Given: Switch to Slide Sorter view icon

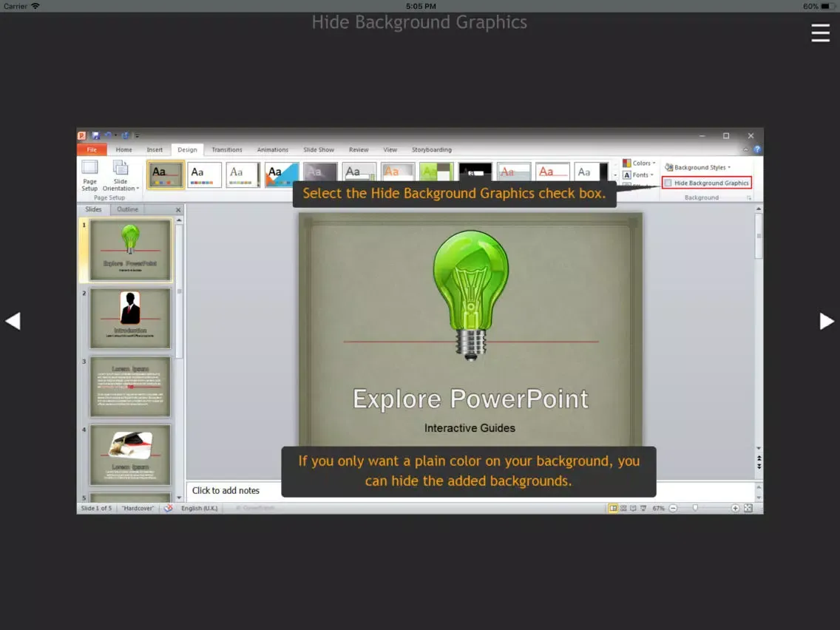Looking at the screenshot, I should pos(623,508).
